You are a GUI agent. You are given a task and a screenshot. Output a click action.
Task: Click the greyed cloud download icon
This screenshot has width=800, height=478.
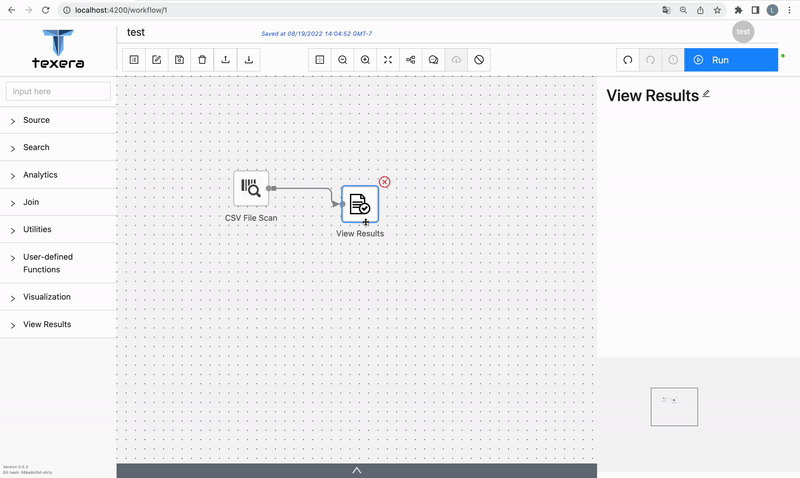point(456,60)
